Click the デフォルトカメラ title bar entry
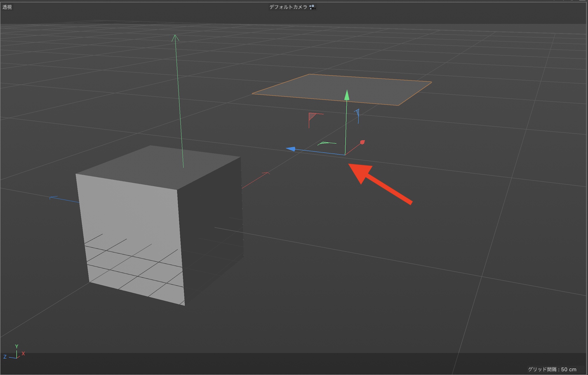This screenshot has height=375, width=588. pos(288,7)
